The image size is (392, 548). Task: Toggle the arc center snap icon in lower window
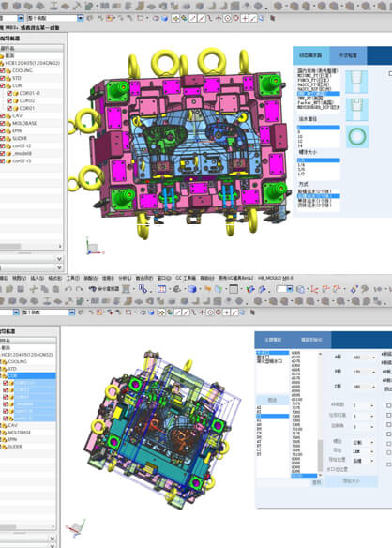[211, 312]
